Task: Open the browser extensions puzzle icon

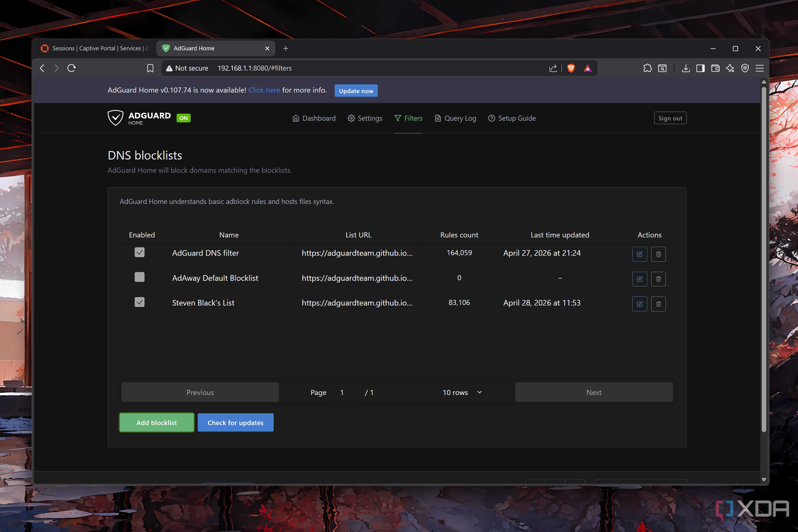Action: [x=647, y=68]
